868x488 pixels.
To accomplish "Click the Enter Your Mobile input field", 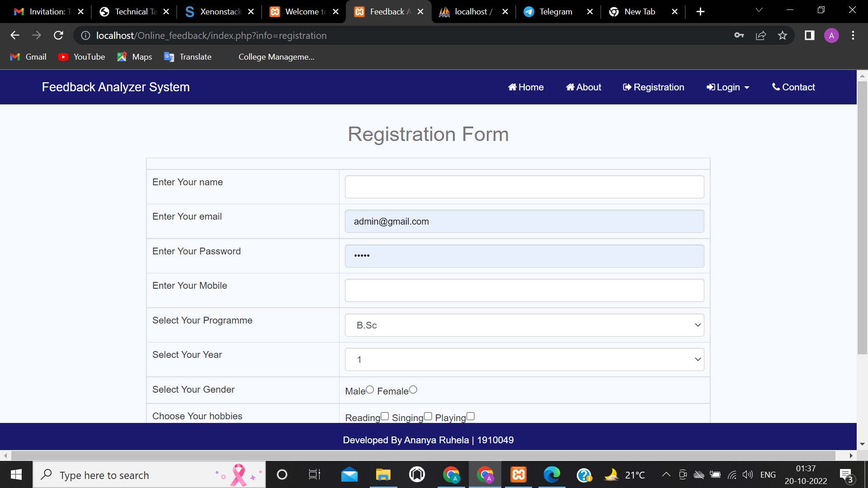I will pos(524,290).
